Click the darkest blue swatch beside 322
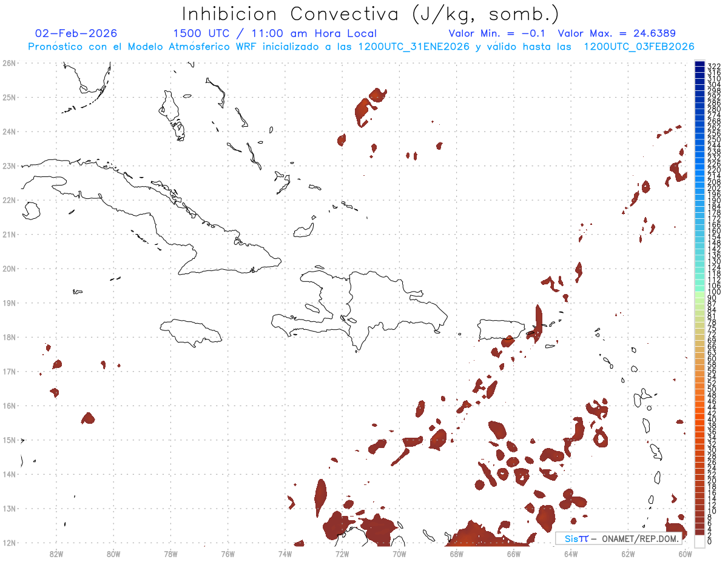Screen dimensions: 728x562 pyautogui.click(x=699, y=64)
